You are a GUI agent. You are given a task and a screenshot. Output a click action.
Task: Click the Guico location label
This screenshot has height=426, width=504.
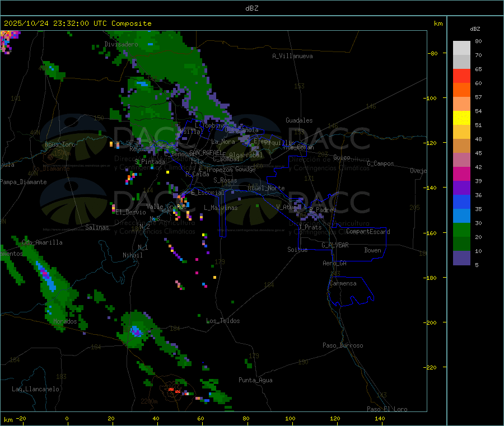tap(342, 157)
